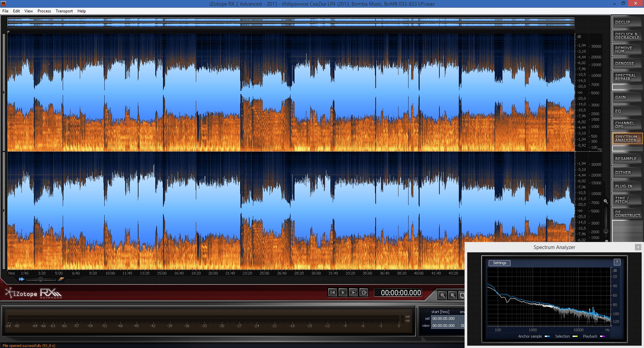Toggle the Spectrum Analyzer module button
644x348 pixels.
coord(627,139)
